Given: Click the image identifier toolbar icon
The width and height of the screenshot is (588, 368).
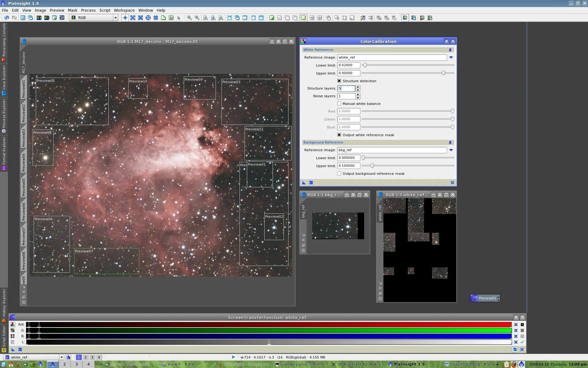Looking at the screenshot, I should [x=23, y=18].
